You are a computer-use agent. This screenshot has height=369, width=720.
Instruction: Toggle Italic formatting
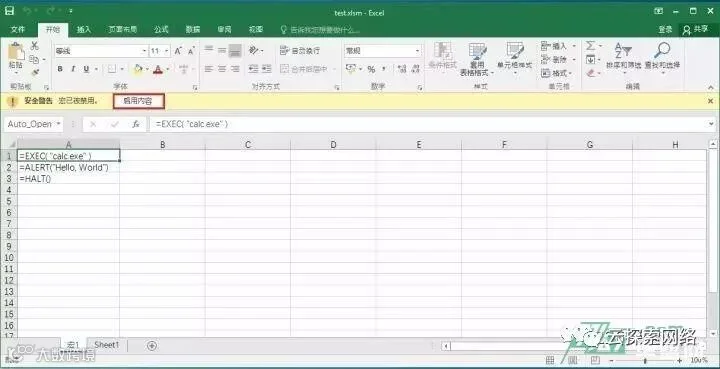tap(73, 69)
